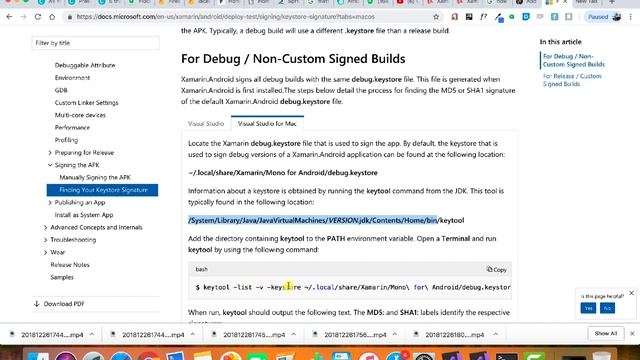
Task: Click the keytool -list command code
Action: pyautogui.click(x=353, y=287)
